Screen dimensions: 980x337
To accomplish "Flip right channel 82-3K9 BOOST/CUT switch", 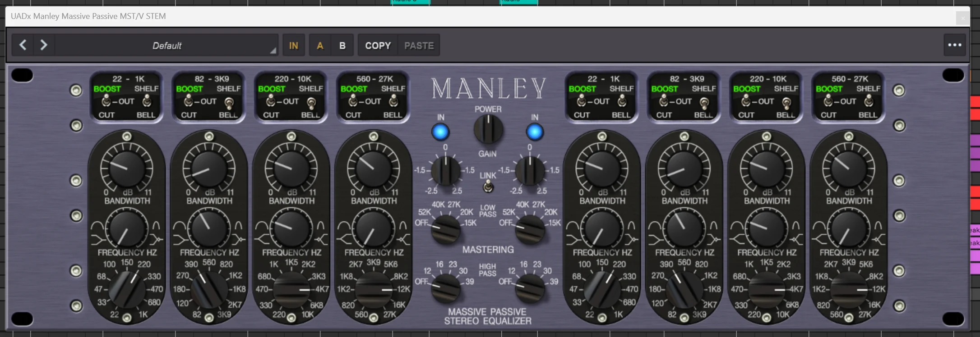I will [x=664, y=100].
